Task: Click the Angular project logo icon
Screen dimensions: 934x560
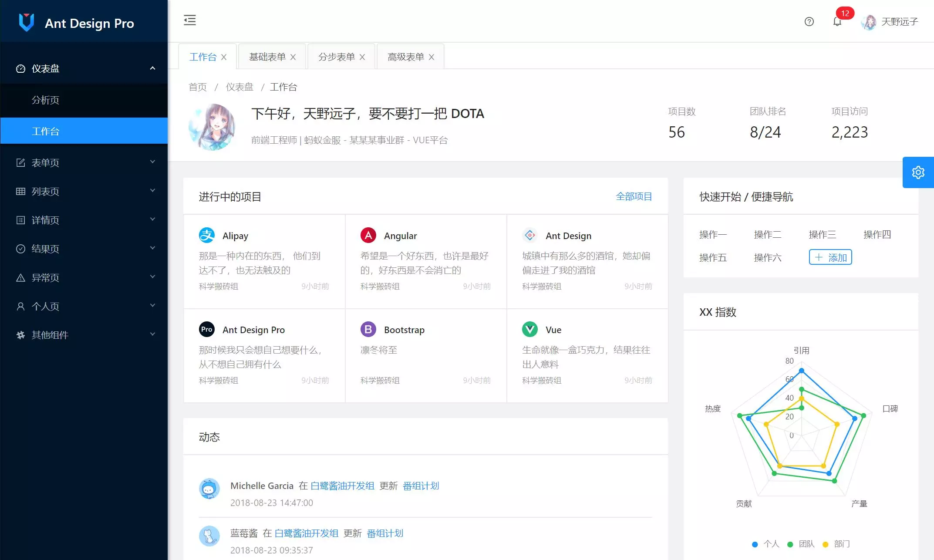Action: coord(368,235)
